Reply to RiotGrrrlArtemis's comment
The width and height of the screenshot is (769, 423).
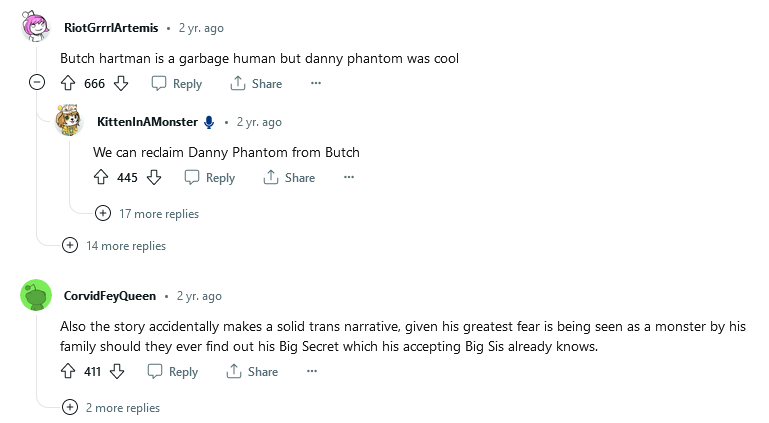176,84
